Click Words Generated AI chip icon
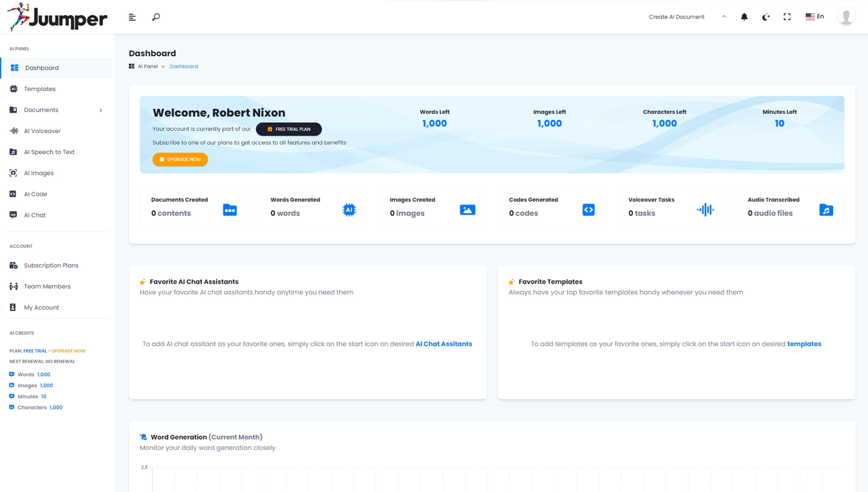 [x=349, y=210]
